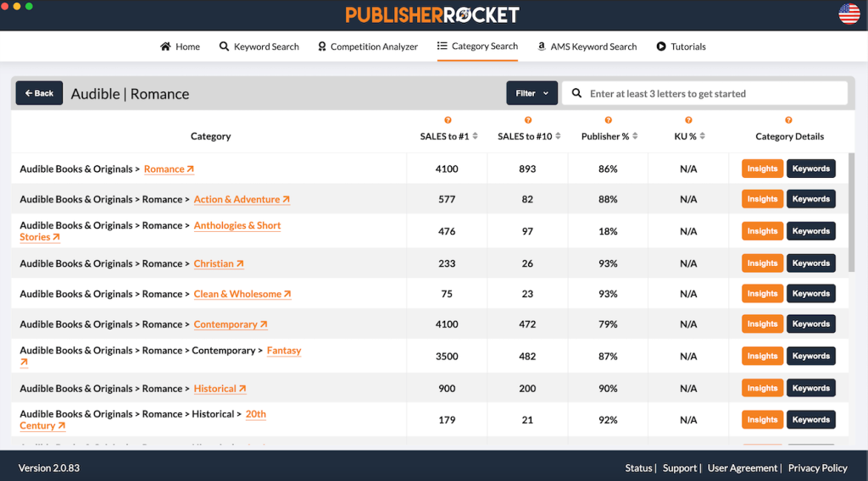868x481 pixels.
Task: Open the User Agreement footer link
Action: coord(743,467)
